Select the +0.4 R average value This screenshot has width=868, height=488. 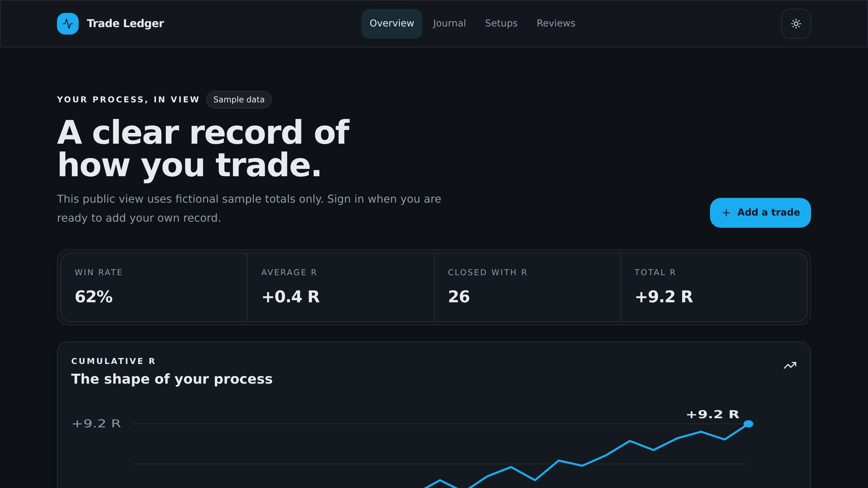(x=291, y=297)
